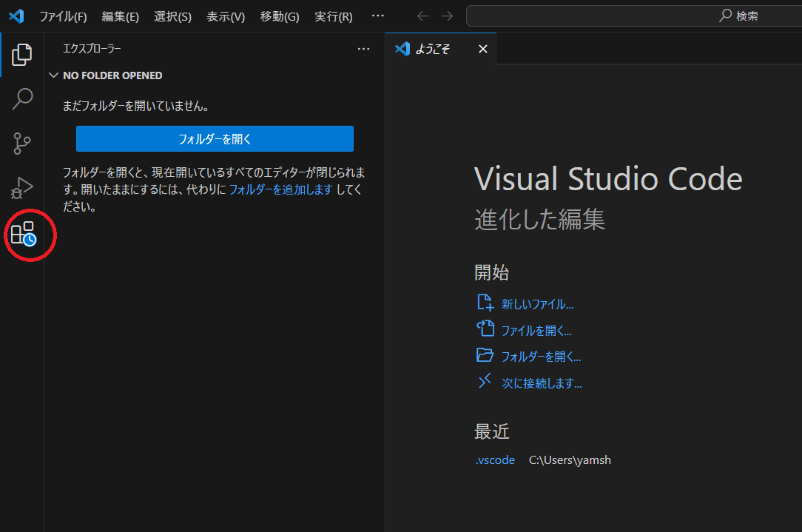This screenshot has width=802, height=532.
Task: Open the Run and Debug view
Action: tap(22, 188)
